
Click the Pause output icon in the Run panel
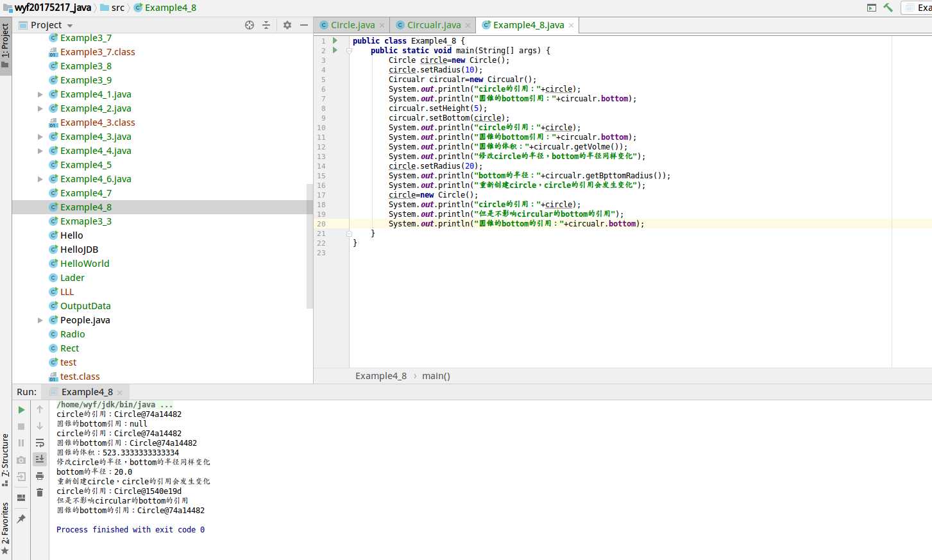click(x=21, y=443)
